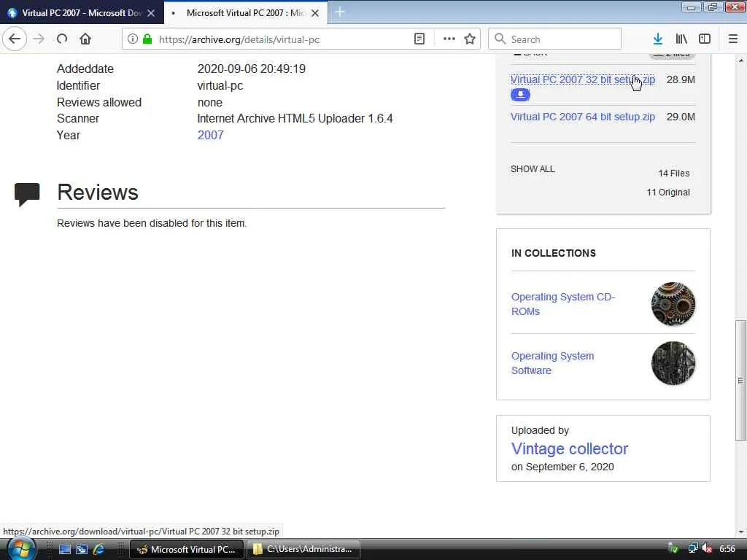Image resolution: width=747 pixels, height=560 pixels.
Task: Open the Year 2007 link
Action: 211,135
